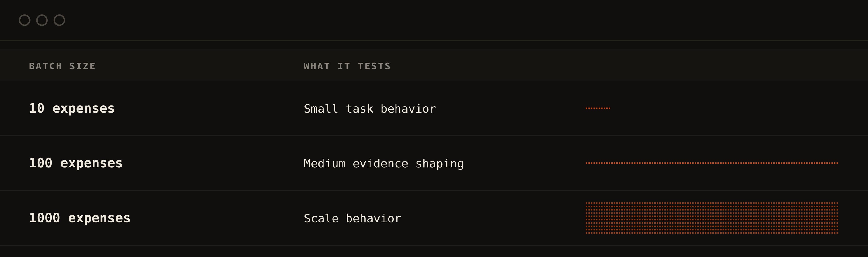Viewport: 868px width, 257px height.
Task: Click the first window control circle
Action: click(x=25, y=20)
